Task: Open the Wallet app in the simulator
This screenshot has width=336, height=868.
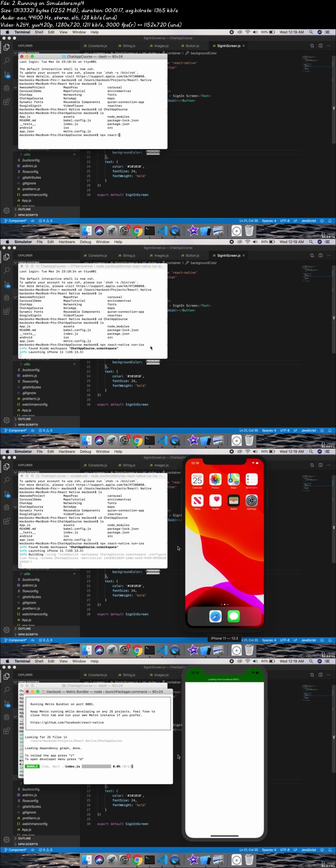Action: tap(234, 500)
